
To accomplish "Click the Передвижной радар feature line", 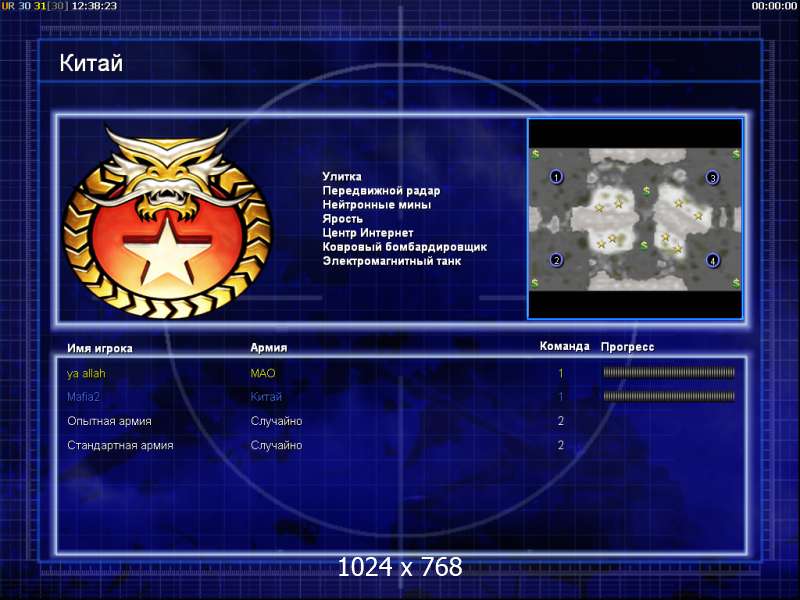I will tap(381, 191).
